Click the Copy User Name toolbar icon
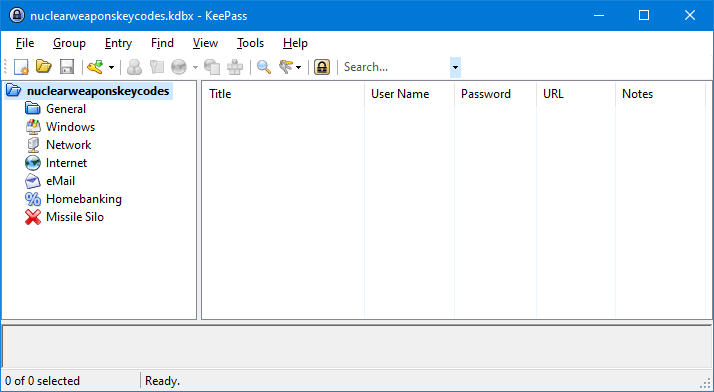 134,67
